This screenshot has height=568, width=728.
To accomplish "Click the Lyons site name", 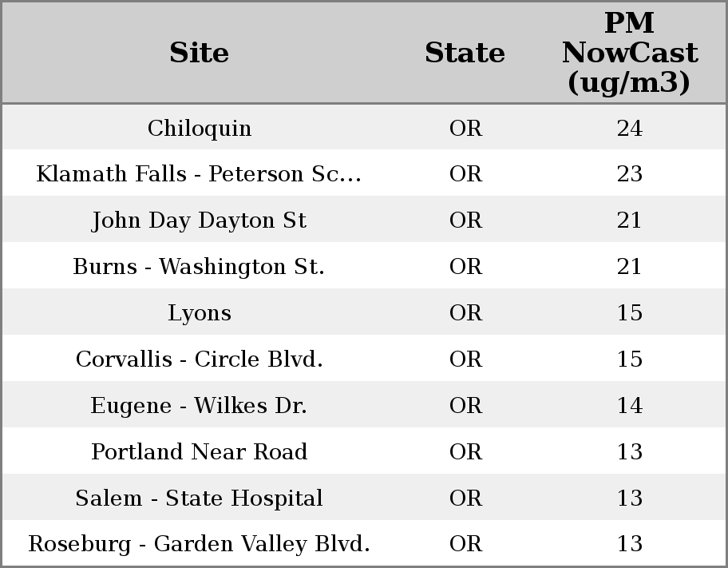I will 199,313.
